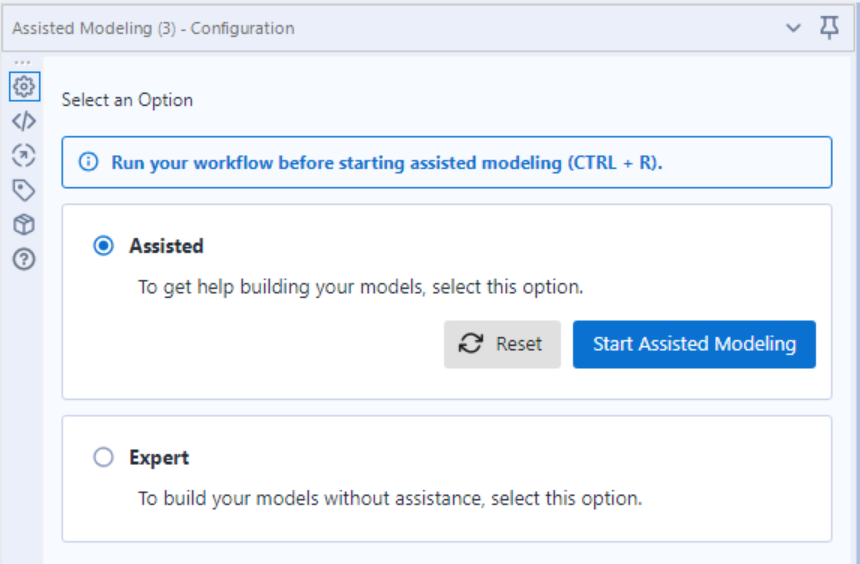Open the Configuration gear tab in sidebar

pyautogui.click(x=24, y=87)
